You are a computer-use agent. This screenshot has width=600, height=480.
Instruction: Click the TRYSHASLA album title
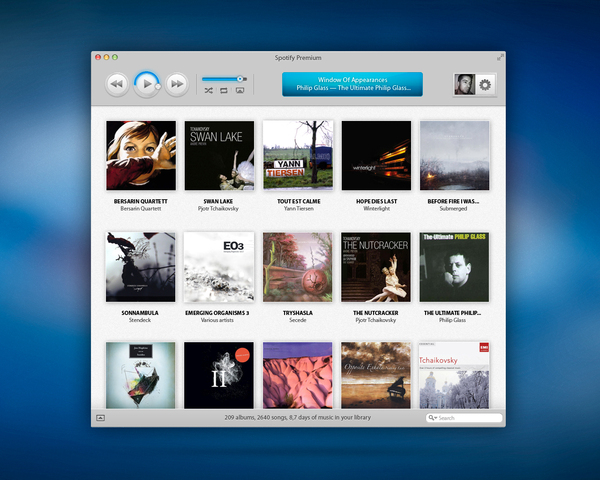pos(298,313)
